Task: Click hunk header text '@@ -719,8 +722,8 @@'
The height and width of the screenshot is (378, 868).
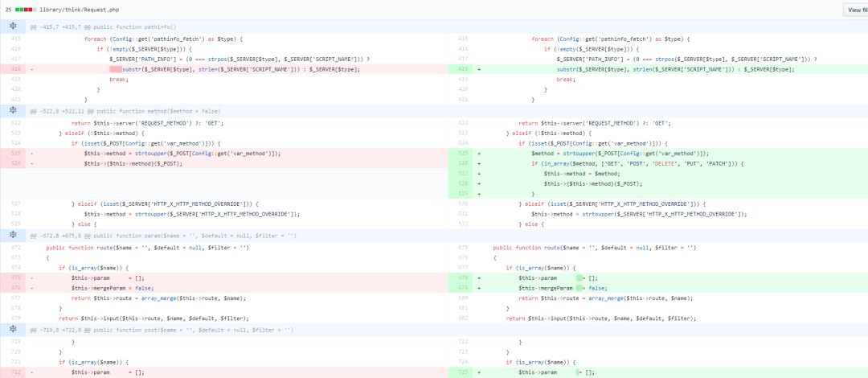Action: (61, 330)
